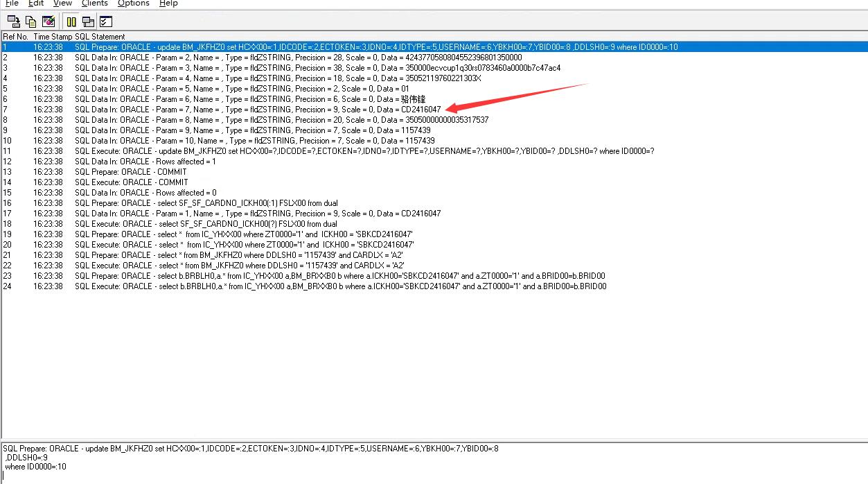Select row 11 SQL Execute update BM_JKFHZ0
868x484 pixels.
[434, 151]
